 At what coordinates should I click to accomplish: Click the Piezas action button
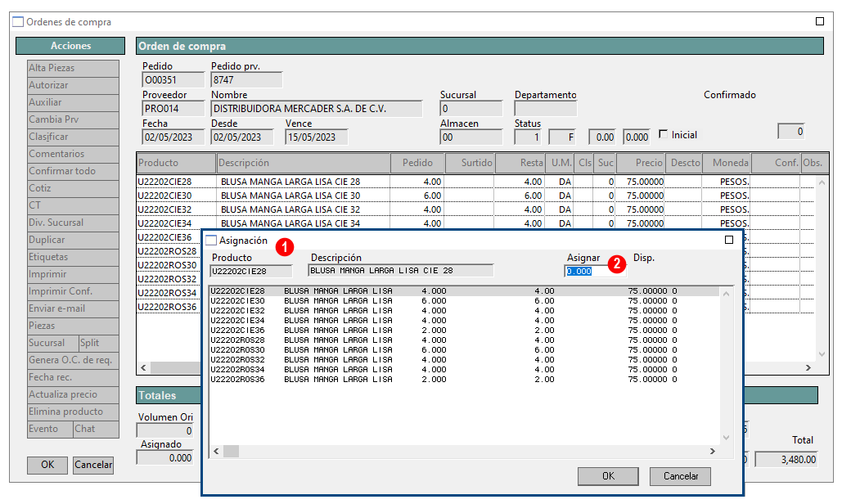pos(73,326)
